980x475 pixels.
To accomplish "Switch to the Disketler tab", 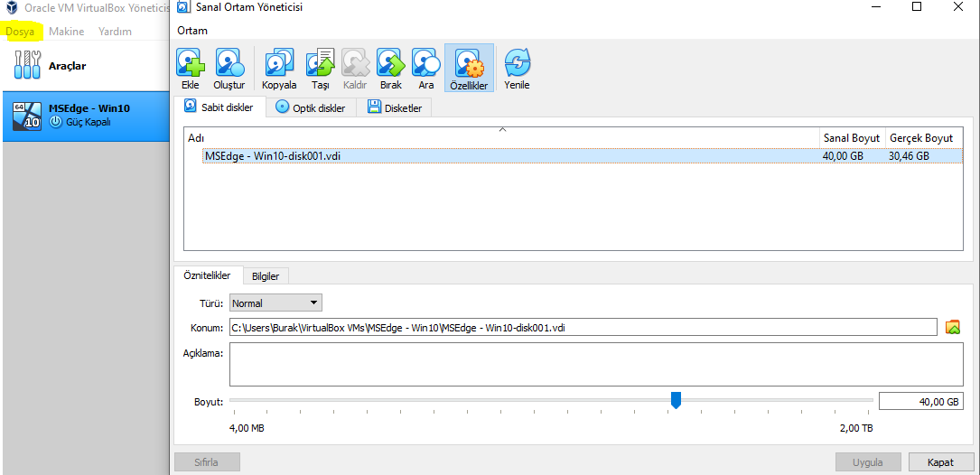I will click(395, 107).
